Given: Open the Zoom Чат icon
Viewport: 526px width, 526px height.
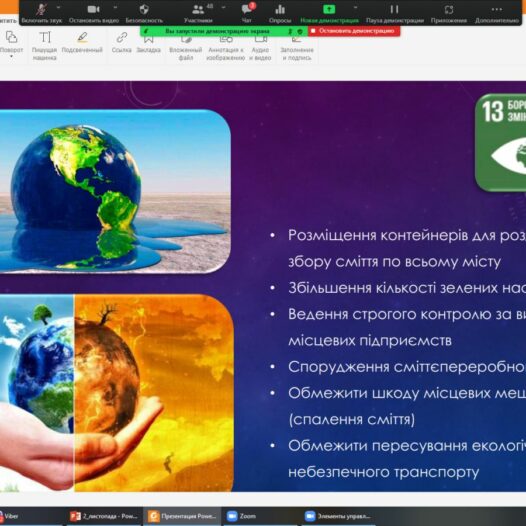Looking at the screenshot, I should (x=247, y=13).
